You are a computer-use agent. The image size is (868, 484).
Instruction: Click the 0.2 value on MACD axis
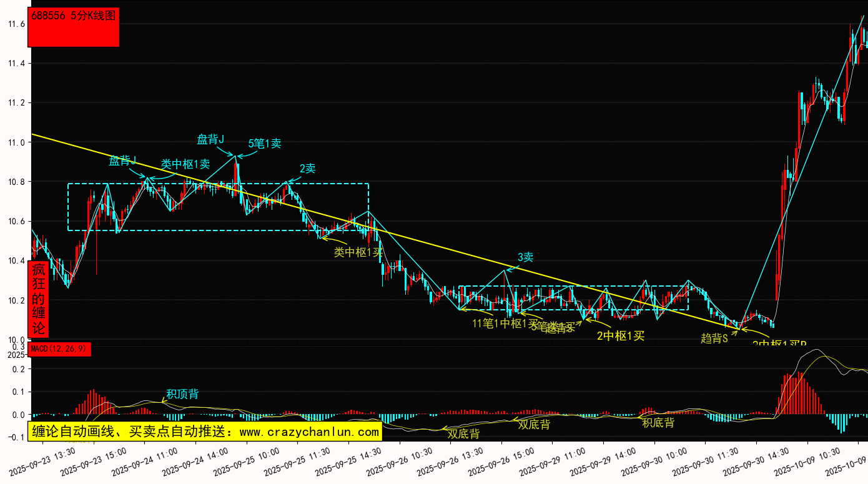pos(18,369)
